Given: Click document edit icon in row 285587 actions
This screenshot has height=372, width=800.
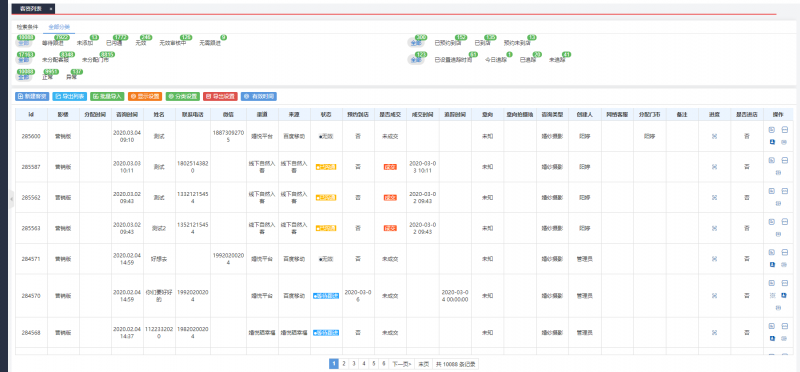Looking at the screenshot, I should [772, 160].
